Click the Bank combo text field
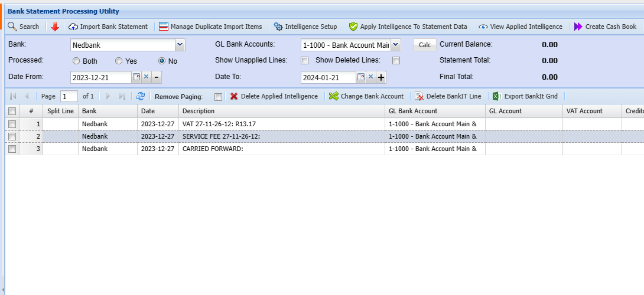Screen dimensions: 644x295 (x=123, y=45)
